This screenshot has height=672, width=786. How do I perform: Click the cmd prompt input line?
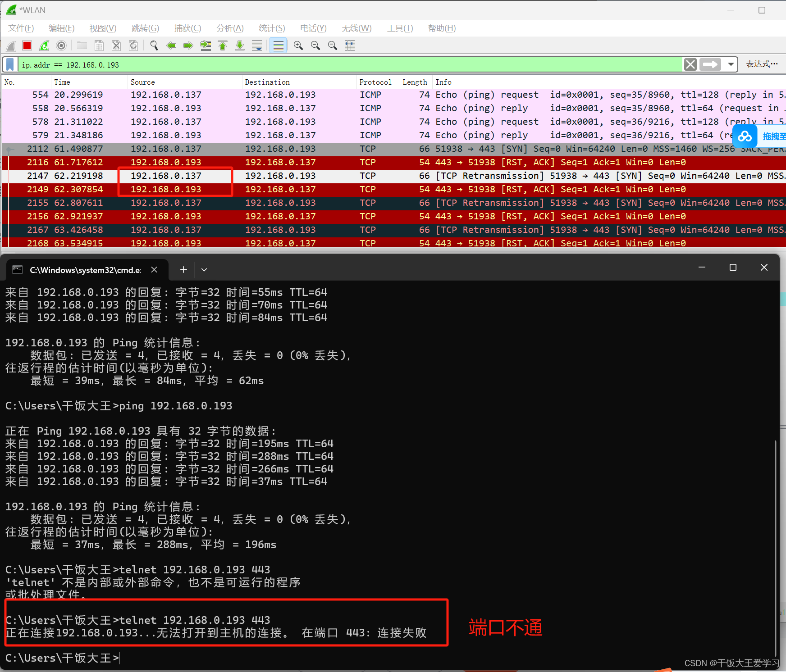[x=63, y=658]
